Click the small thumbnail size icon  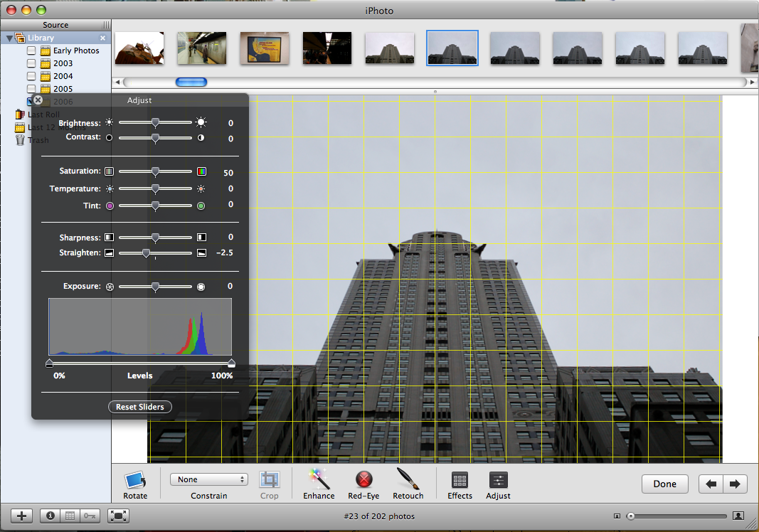click(x=617, y=516)
